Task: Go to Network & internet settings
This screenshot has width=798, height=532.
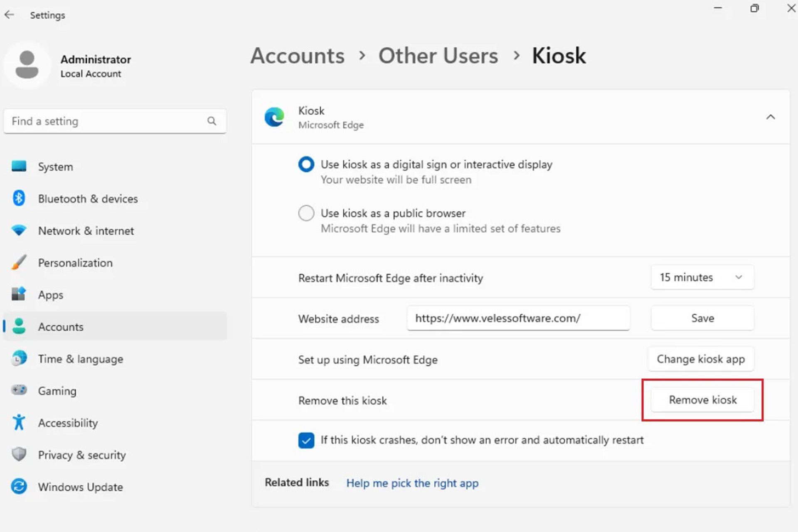Action: pos(115,231)
